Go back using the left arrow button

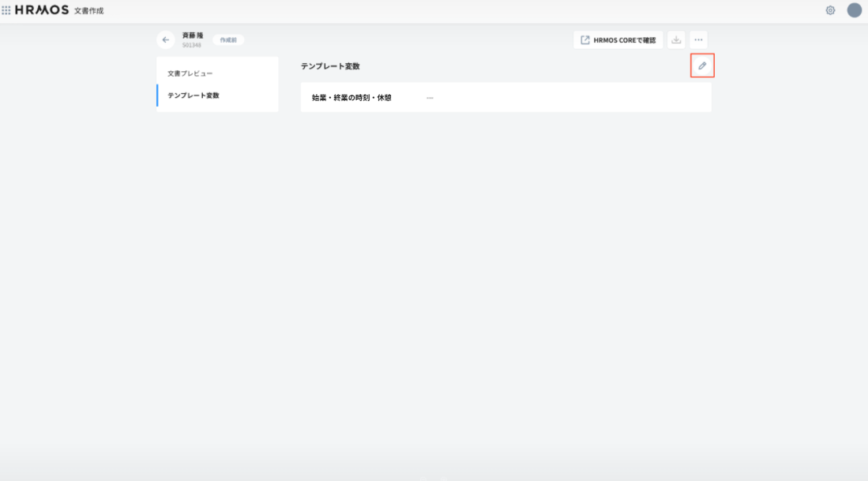pyautogui.click(x=165, y=39)
